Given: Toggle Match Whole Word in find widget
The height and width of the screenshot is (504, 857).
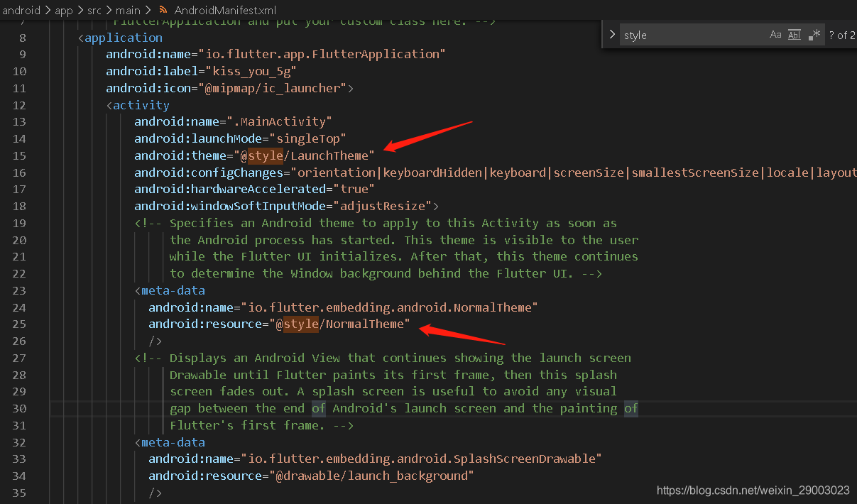Looking at the screenshot, I should (795, 35).
